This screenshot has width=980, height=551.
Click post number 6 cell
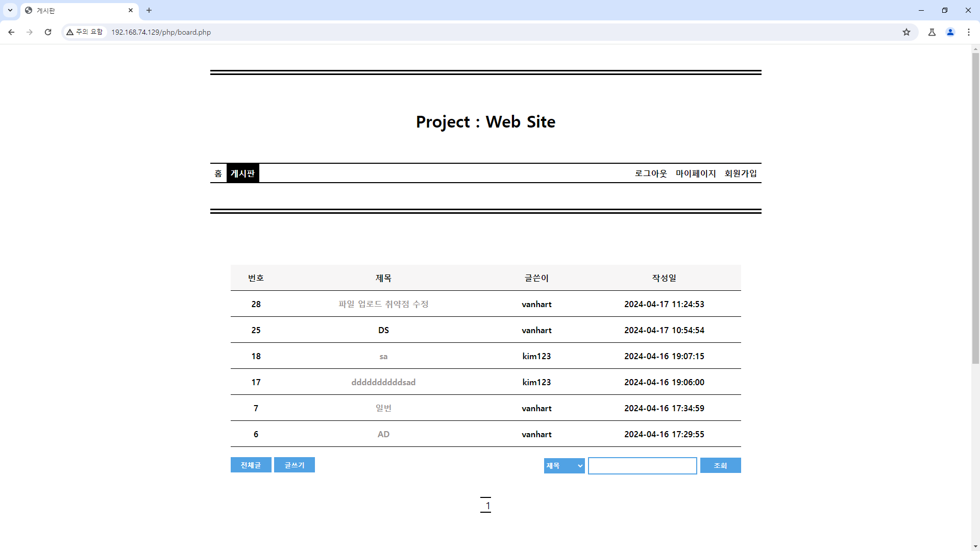coord(256,434)
